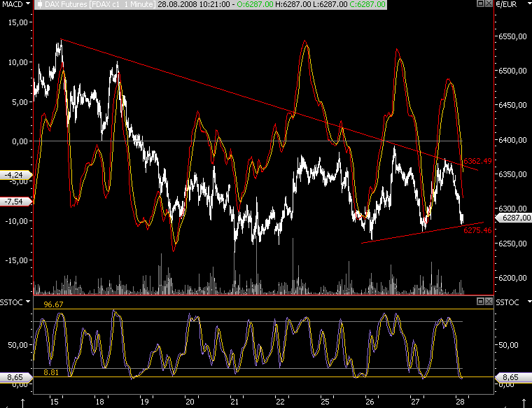Select the 6287,00 last price marker
Image resolution: width=532 pixels, height=408 pixels.
514,218
